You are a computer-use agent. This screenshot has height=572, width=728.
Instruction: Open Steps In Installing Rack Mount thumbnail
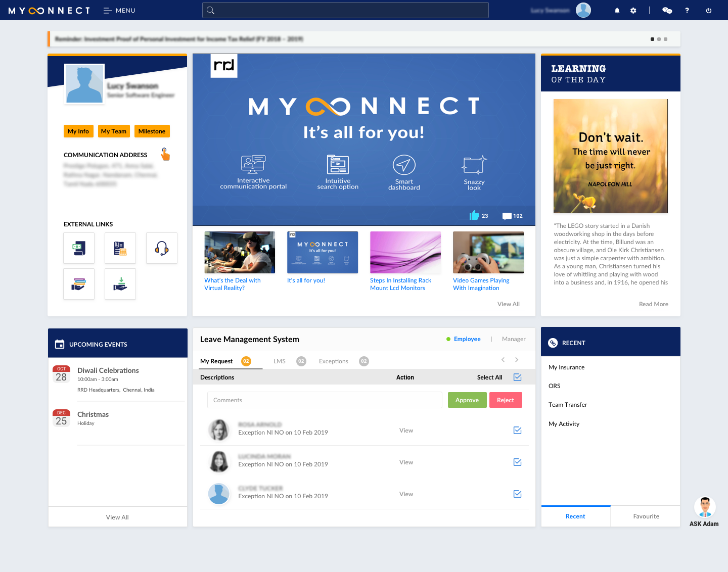tap(405, 252)
